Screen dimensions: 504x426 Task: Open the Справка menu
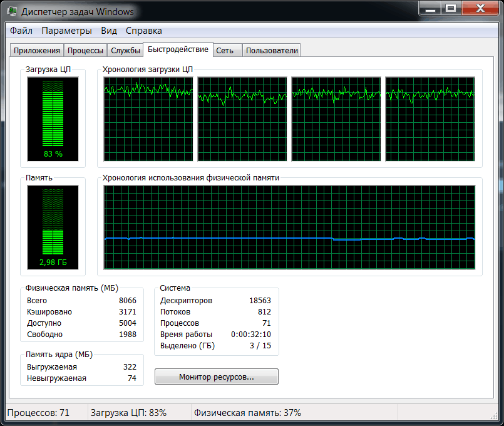point(145,30)
